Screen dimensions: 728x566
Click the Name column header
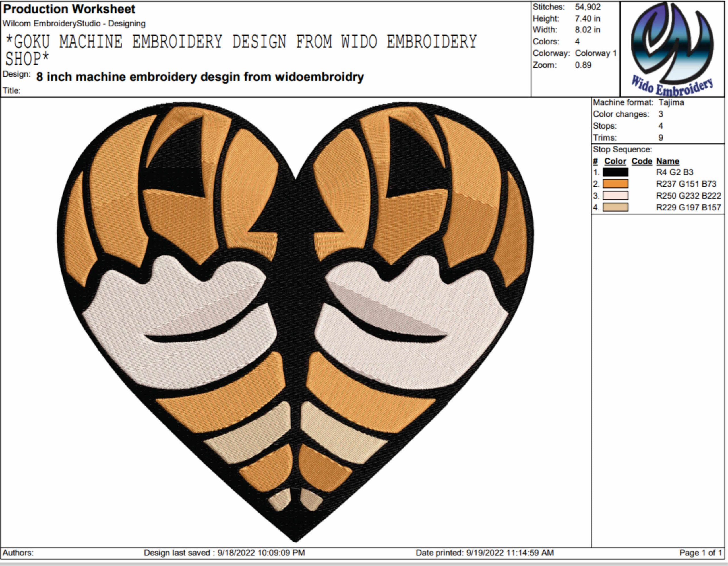coord(668,161)
